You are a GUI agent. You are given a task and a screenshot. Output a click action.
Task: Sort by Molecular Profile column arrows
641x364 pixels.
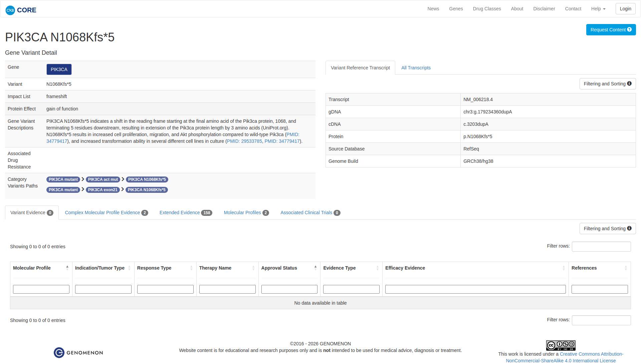click(x=67, y=268)
